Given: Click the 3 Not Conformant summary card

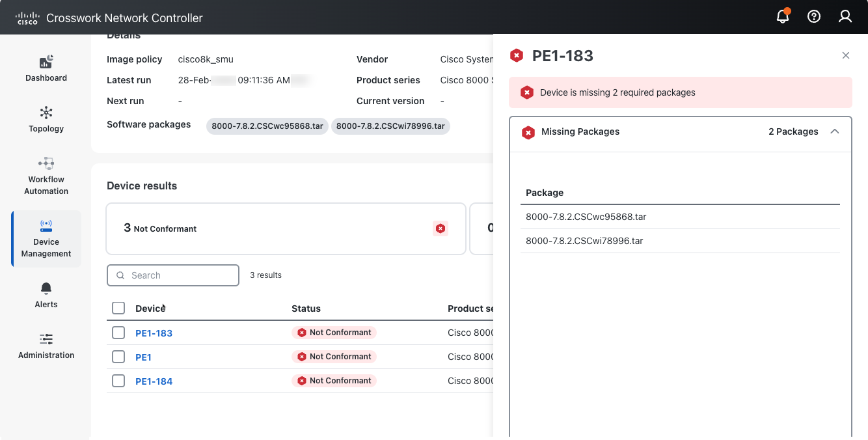Looking at the screenshot, I should tap(286, 228).
